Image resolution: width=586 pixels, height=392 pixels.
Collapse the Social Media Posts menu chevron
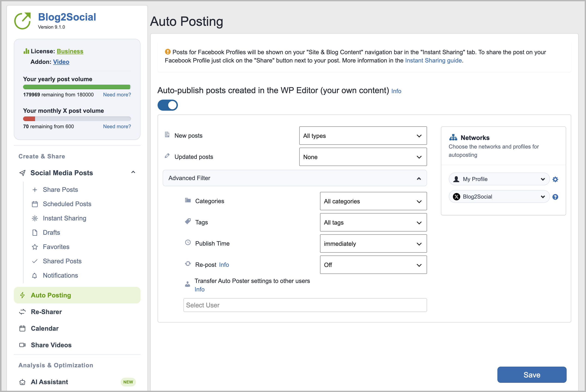tap(133, 172)
